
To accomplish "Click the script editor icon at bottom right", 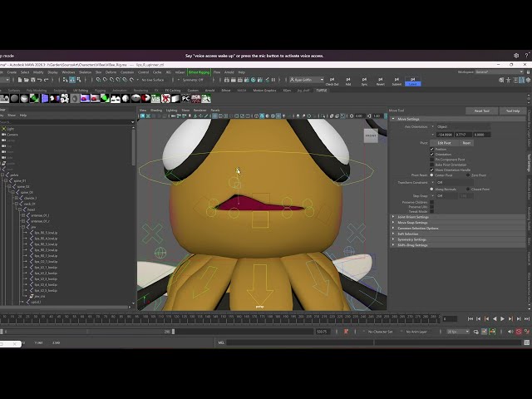I will coord(526,342).
